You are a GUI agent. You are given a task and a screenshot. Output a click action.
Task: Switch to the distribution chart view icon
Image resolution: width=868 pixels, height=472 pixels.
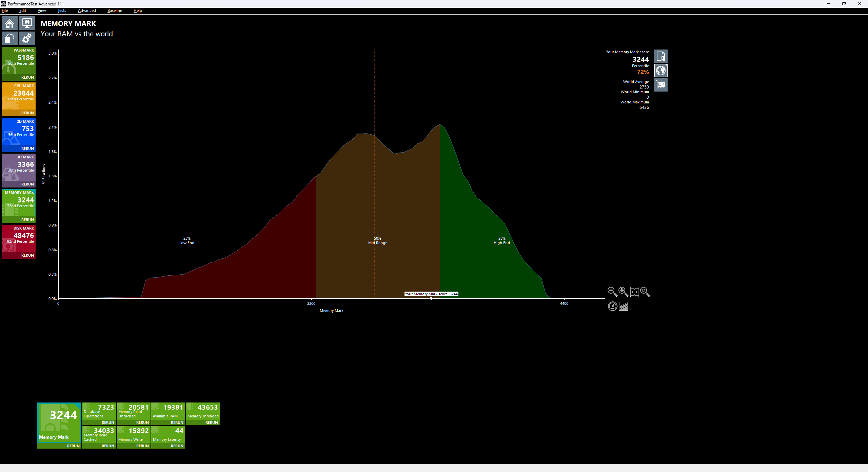[624, 307]
